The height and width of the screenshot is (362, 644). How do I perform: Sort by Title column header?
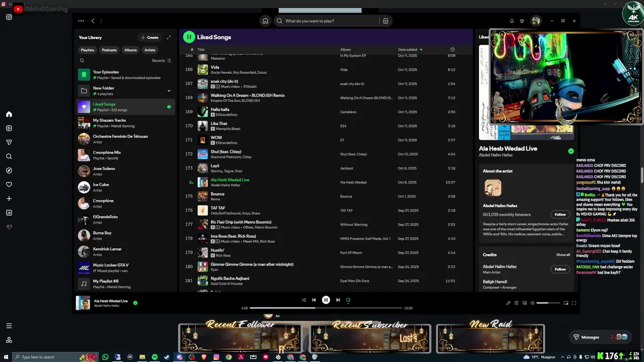click(x=201, y=50)
